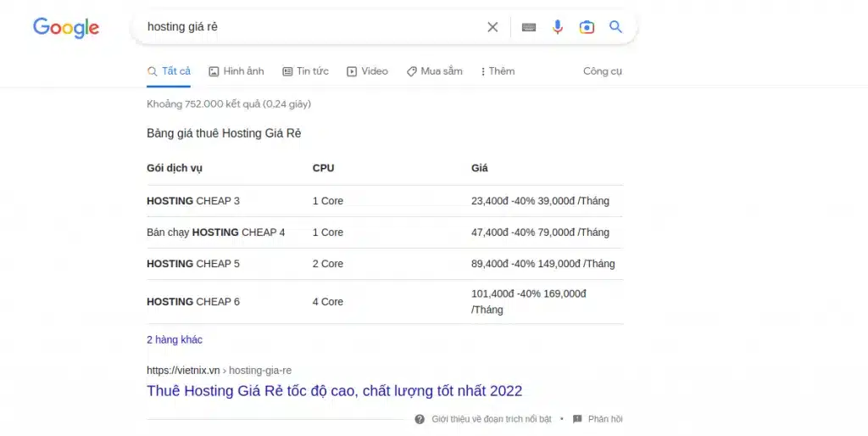This screenshot has height=436, width=868.
Task: Click the Google logo
Action: pyautogui.click(x=66, y=27)
